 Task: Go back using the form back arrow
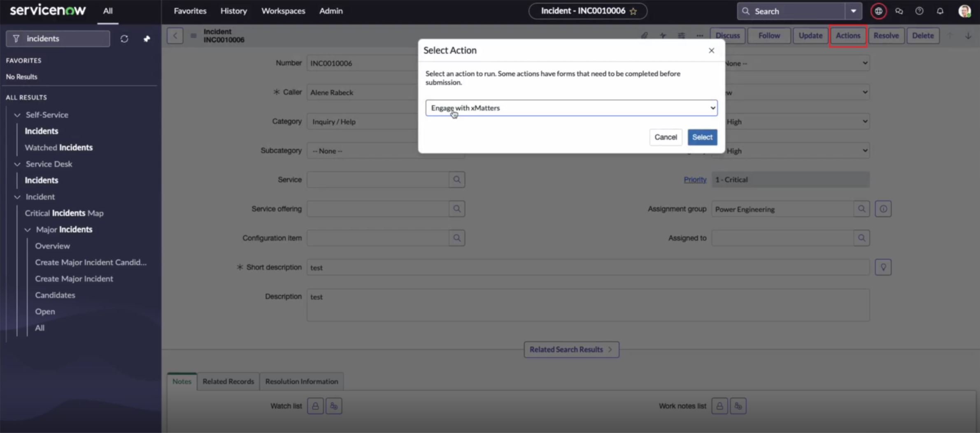point(175,36)
